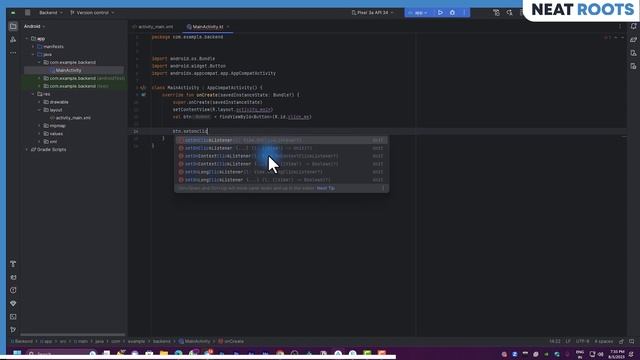The height and width of the screenshot is (360, 640).
Task: Open Backend project name dropdown
Action: (x=51, y=13)
